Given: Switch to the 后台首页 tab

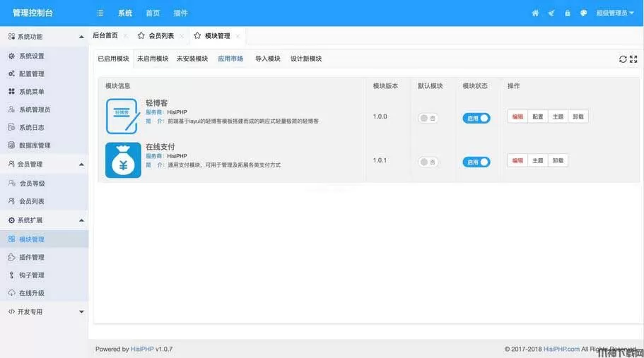Looking at the screenshot, I should coord(105,36).
